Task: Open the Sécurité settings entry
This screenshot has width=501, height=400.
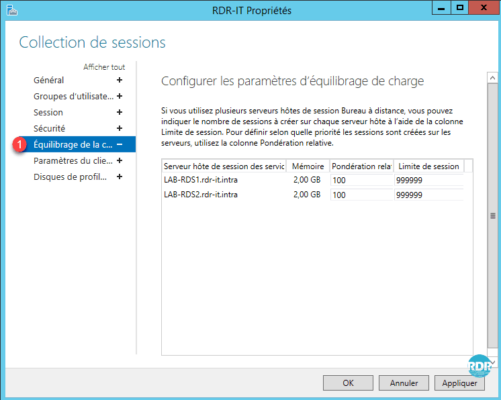Action: [x=49, y=128]
